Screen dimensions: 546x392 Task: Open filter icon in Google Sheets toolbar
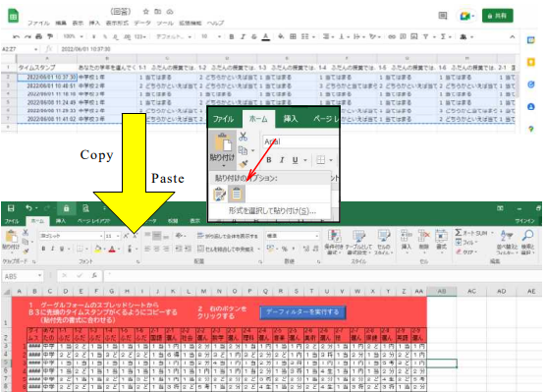[x=425, y=36]
